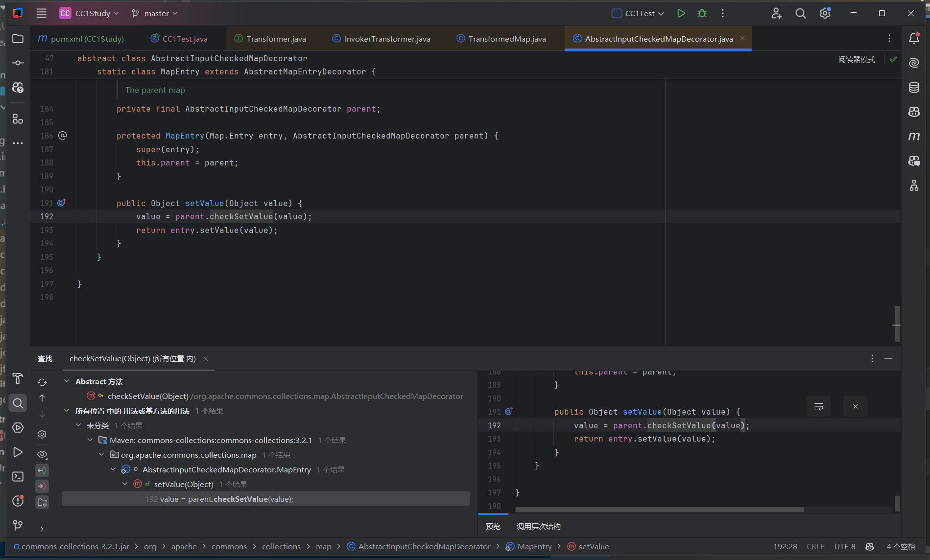Screen dimensions: 930x560
Task: Minimize the Find panel
Action: pos(888,359)
